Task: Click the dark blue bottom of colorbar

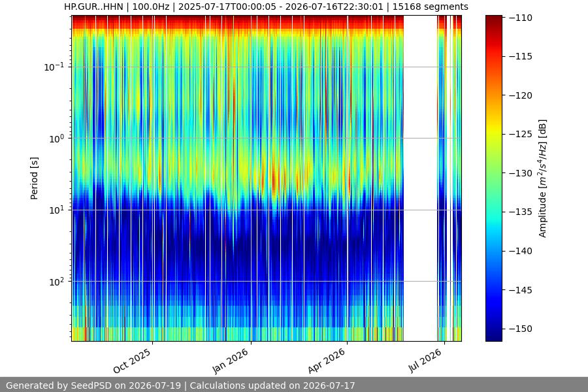Action: click(493, 334)
